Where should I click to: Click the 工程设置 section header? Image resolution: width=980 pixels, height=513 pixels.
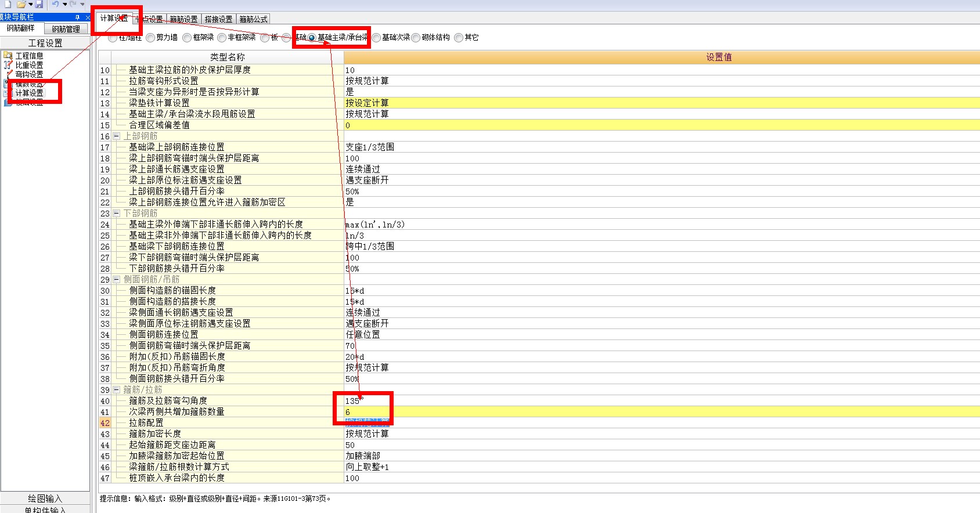point(45,43)
